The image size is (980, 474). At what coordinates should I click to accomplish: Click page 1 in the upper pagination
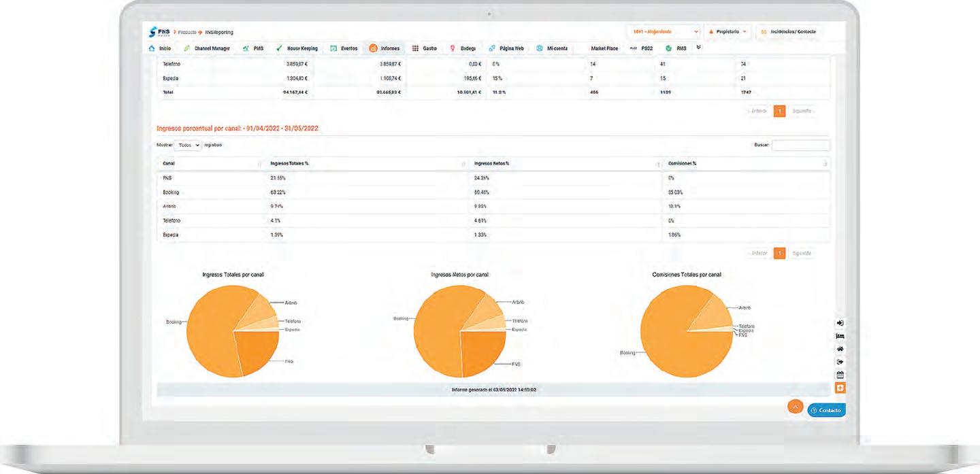point(780,111)
